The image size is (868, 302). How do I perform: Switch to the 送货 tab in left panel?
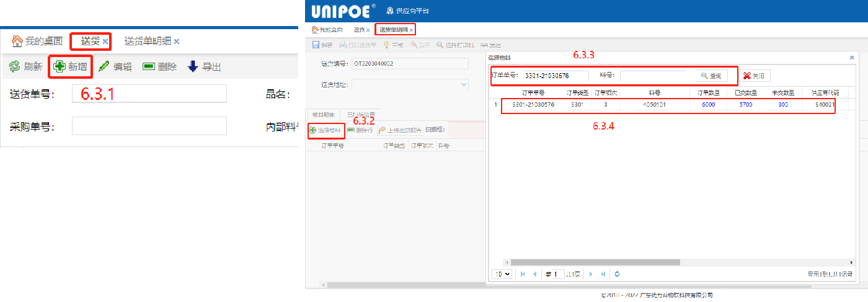click(91, 42)
